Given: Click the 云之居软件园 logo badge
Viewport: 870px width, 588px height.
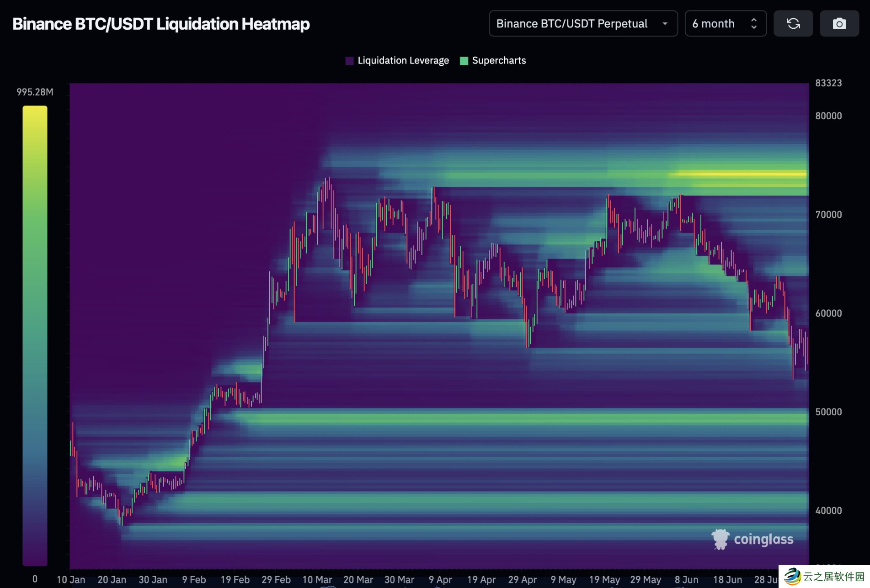Looking at the screenshot, I should tap(824, 577).
